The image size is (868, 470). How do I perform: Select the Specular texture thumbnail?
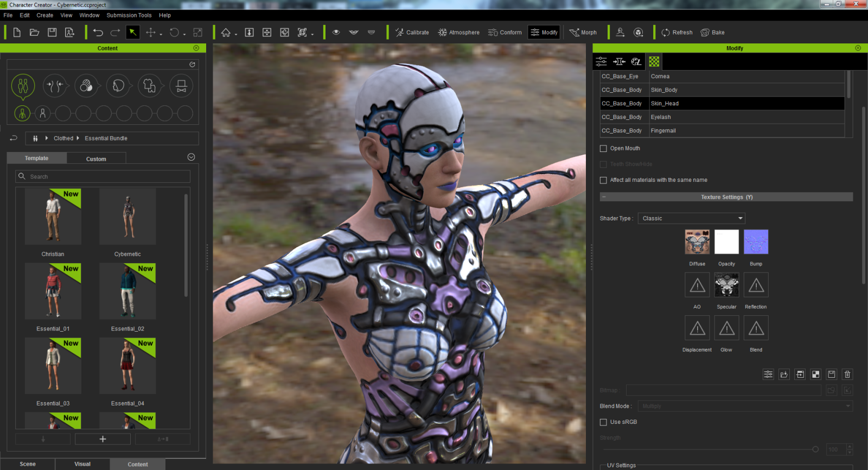coord(726,285)
